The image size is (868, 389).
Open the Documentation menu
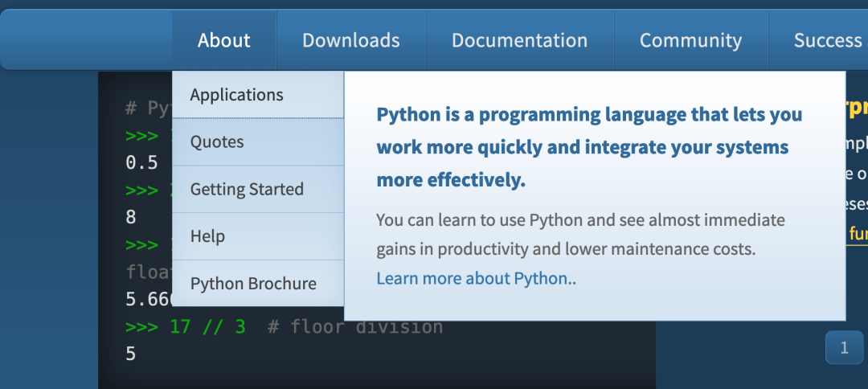click(x=520, y=40)
